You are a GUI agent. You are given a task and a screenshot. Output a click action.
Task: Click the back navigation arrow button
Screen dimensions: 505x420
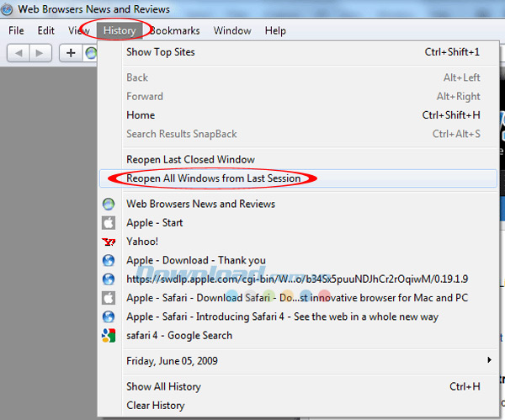[19, 53]
